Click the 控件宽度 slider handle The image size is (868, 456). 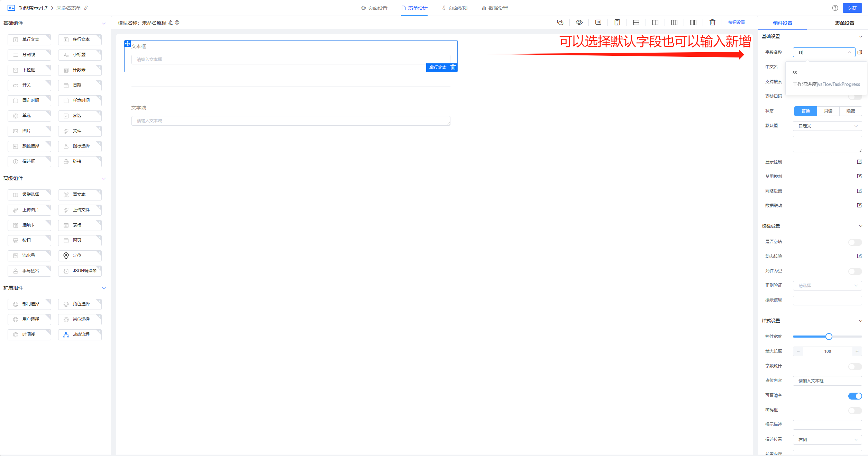[829, 337]
